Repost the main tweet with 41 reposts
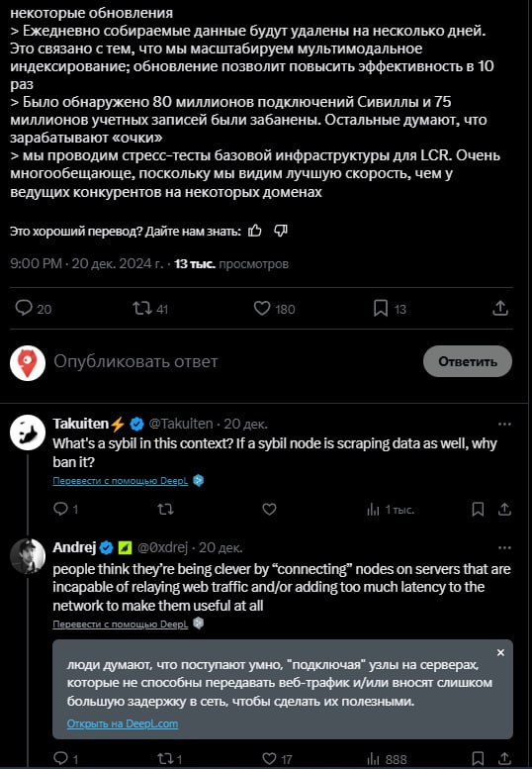Screen dimensions: 532x769 tap(150, 309)
